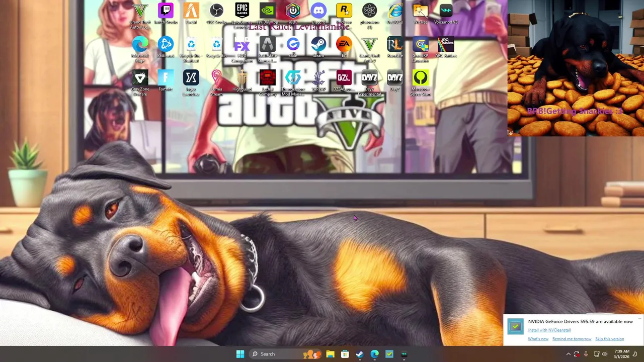Viewport: 644px width, 362px height.
Task: Select the Fortnite desktop icon
Action: coord(166,80)
